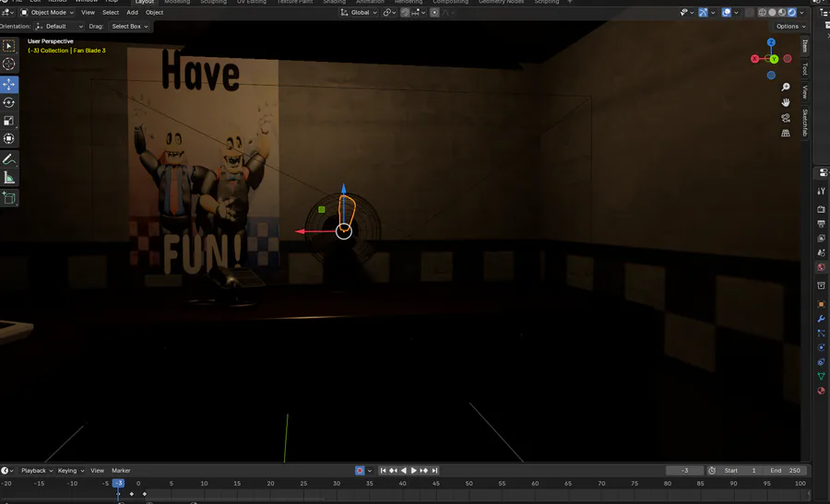Select the Scale tool
The image size is (830, 504).
click(9, 121)
